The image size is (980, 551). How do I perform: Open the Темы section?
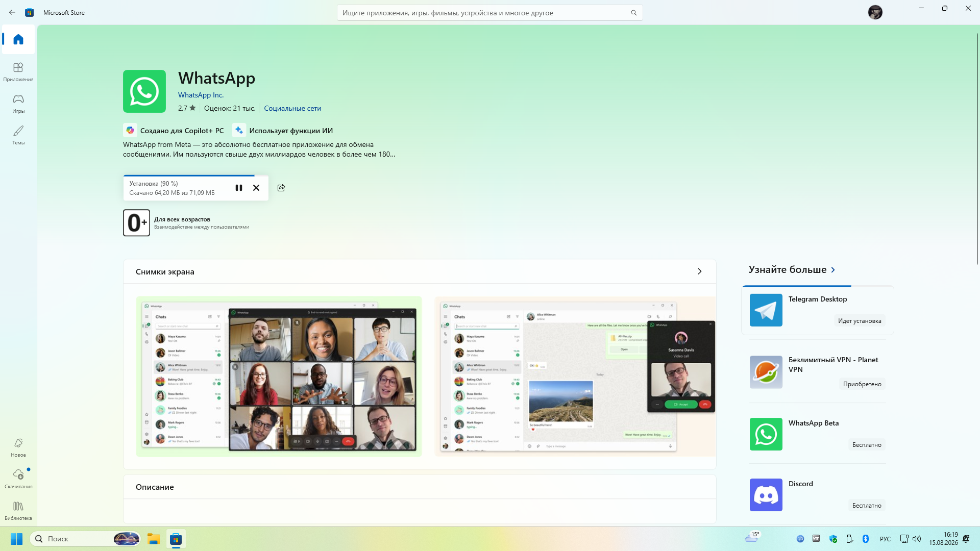tap(18, 135)
